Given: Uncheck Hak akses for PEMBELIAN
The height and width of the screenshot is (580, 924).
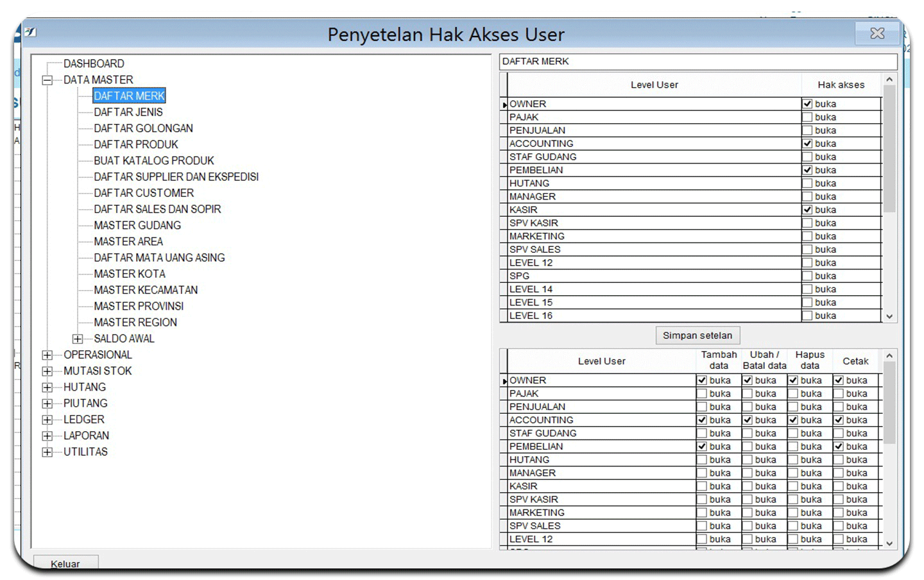Looking at the screenshot, I should (x=807, y=170).
